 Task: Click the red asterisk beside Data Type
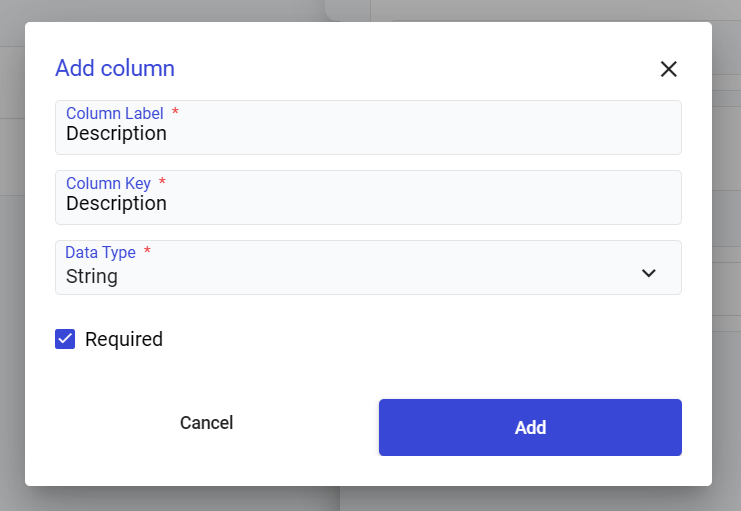click(148, 252)
